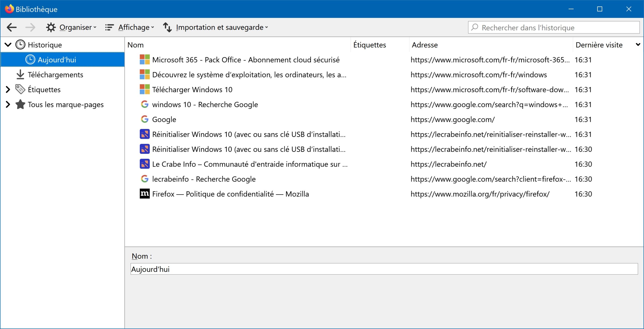Expand the Tous les marque-pages node
The width and height of the screenshot is (644, 329).
pyautogui.click(x=8, y=104)
